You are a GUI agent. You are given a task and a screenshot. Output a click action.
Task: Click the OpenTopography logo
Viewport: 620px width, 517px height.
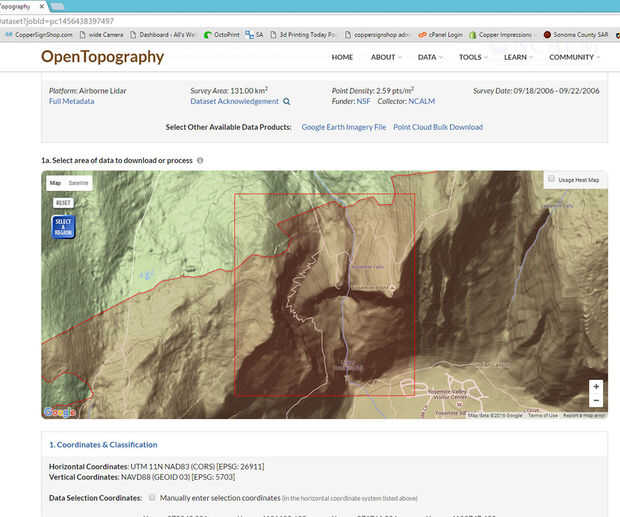[x=102, y=57]
